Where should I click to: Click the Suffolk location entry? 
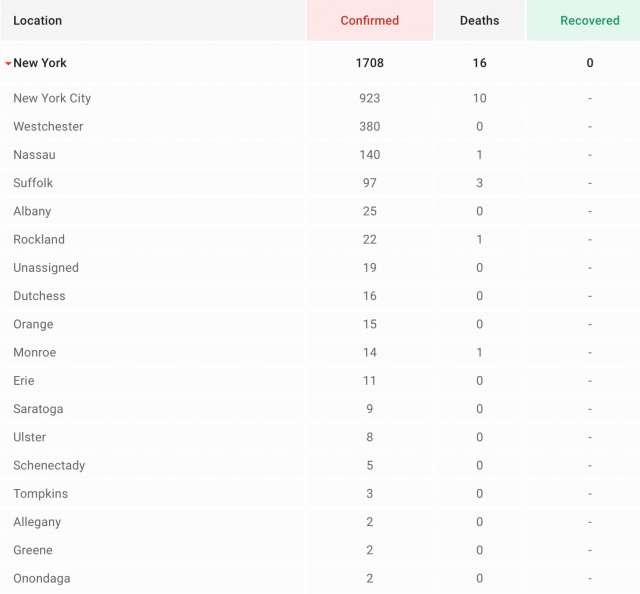(33, 183)
